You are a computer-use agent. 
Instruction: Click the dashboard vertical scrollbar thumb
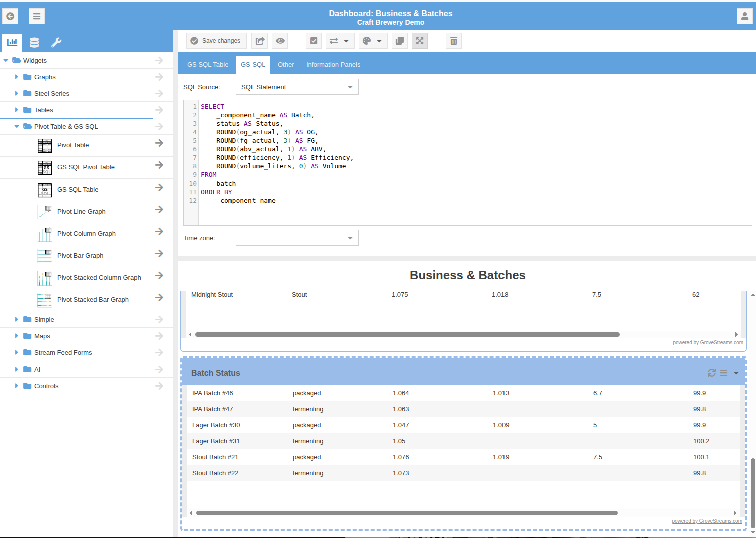click(753, 492)
